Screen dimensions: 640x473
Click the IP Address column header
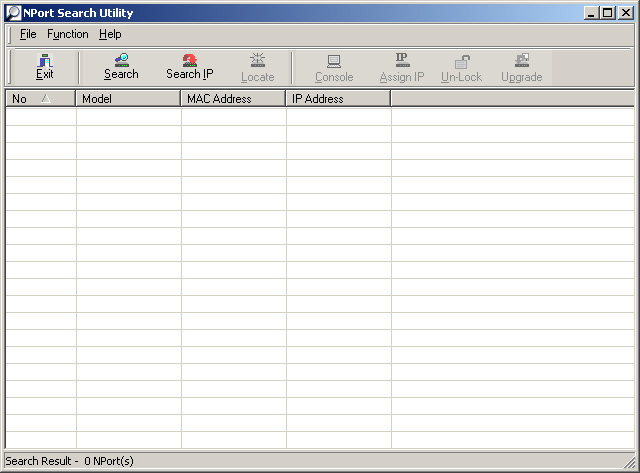(338, 99)
